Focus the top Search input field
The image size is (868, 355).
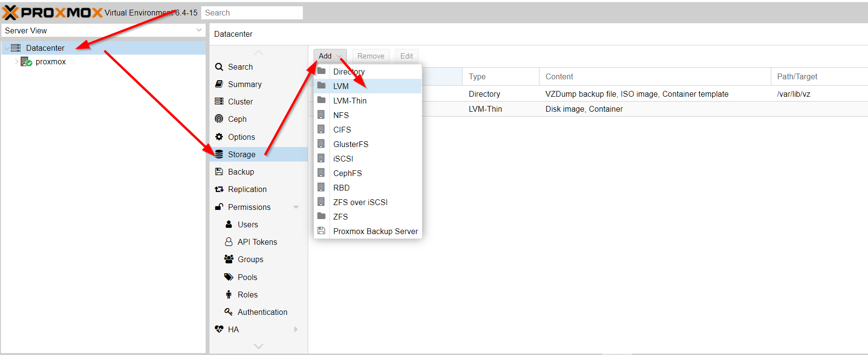[x=252, y=13]
